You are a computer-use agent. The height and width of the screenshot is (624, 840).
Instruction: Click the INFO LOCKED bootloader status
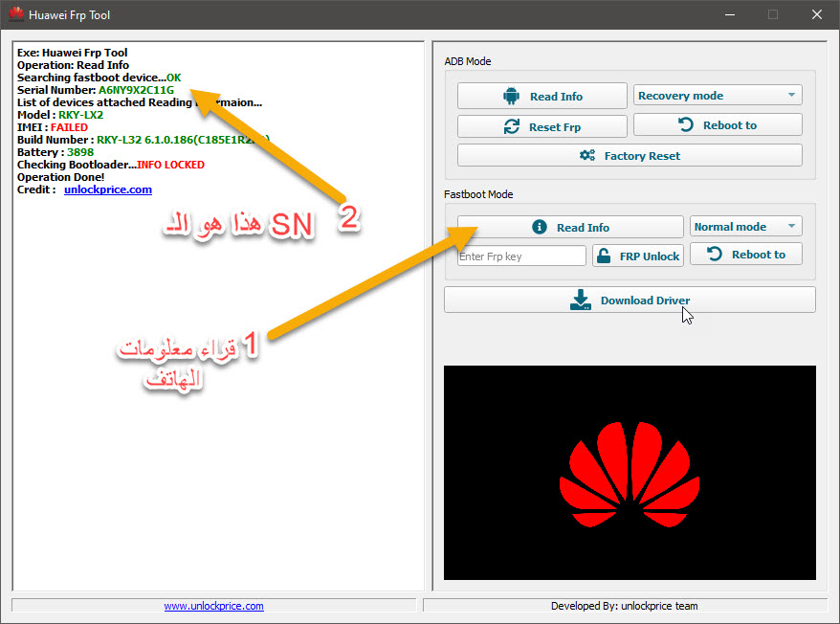(x=170, y=165)
